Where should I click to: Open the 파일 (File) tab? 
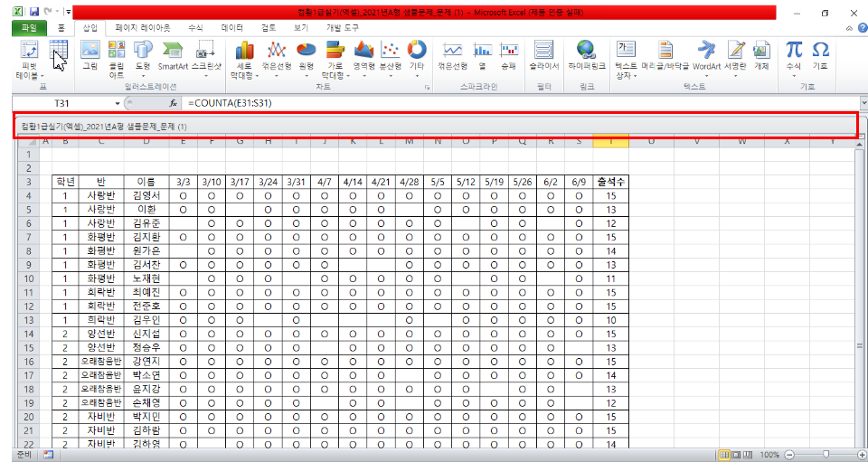[x=28, y=28]
